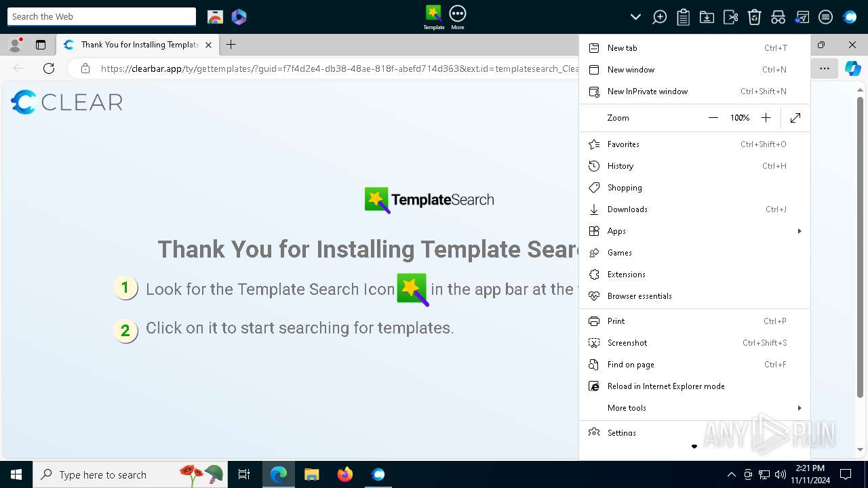The height and width of the screenshot is (488, 868).
Task: Expand the Apps submenu
Action: [694, 231]
